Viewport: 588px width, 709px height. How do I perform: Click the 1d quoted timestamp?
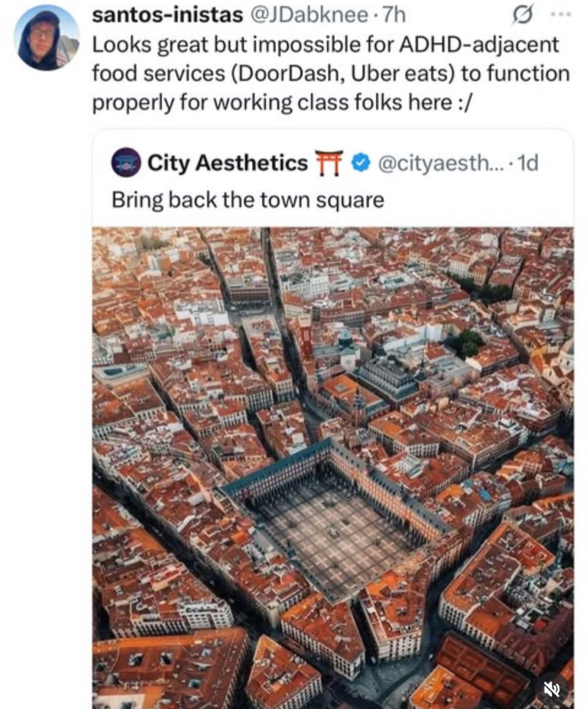(x=528, y=163)
